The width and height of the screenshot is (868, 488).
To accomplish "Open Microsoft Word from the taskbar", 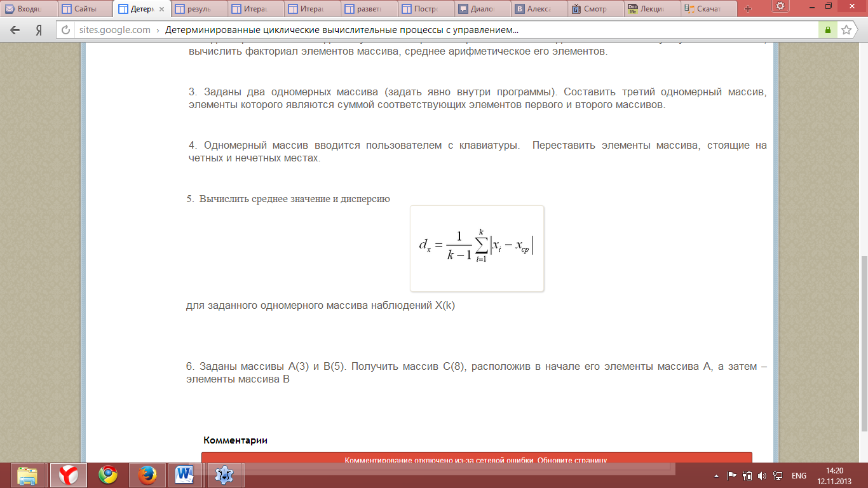I will [x=186, y=475].
